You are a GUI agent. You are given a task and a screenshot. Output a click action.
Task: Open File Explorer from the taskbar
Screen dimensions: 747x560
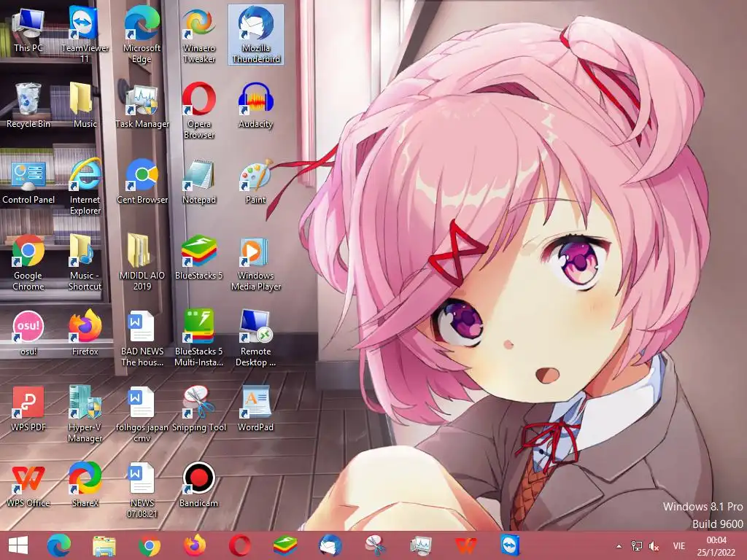pos(104,545)
